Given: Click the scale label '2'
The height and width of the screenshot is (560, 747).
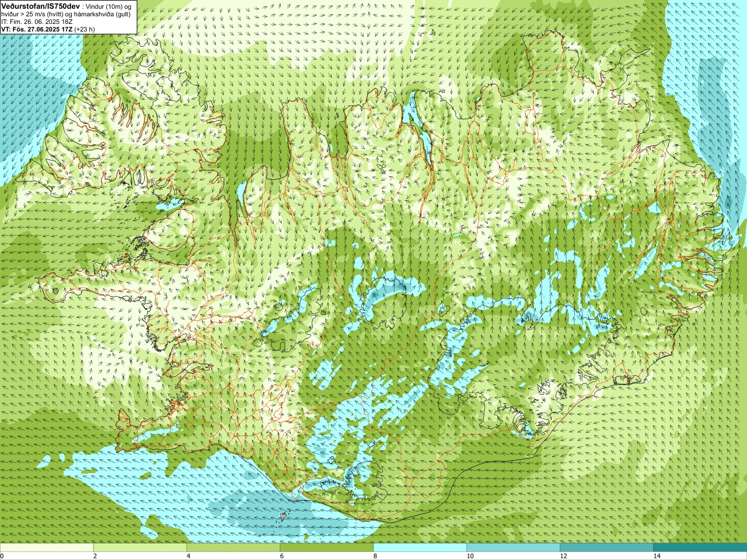Looking at the screenshot, I should 95,556.
